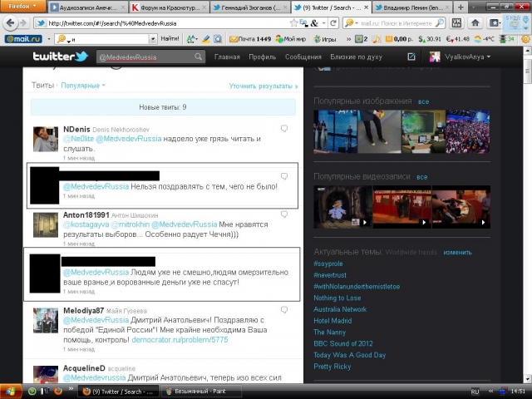The height and width of the screenshot is (399, 532).
Task: Show the Новые твиты: 9 bar
Action: 163,107
